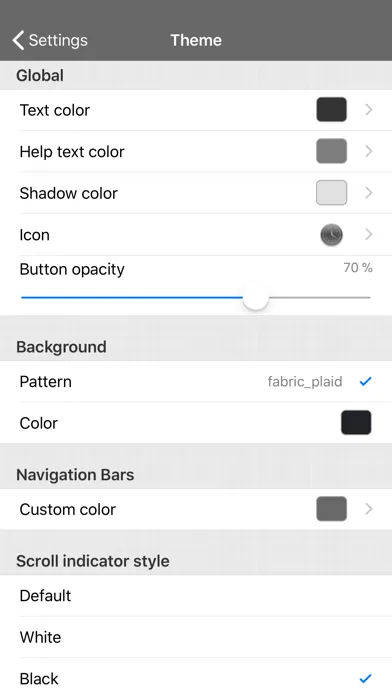Expand Help text color chevron
This screenshot has width=392, height=696.
pos(368,151)
